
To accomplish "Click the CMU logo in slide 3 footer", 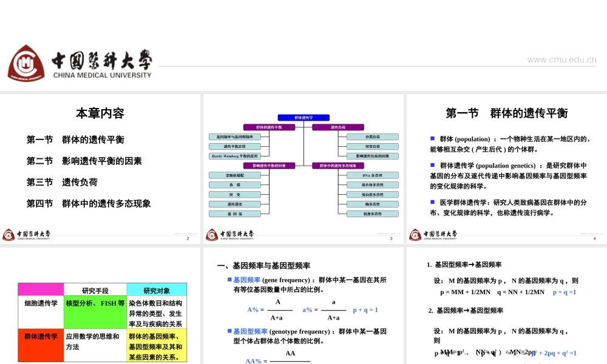I will click(212, 234).
